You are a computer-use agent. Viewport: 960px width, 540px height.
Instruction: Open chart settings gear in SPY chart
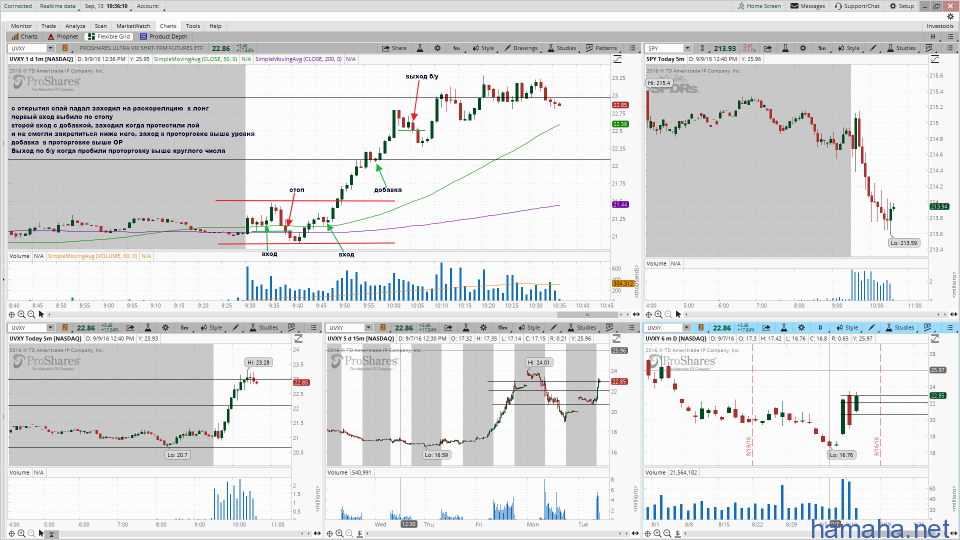803,48
